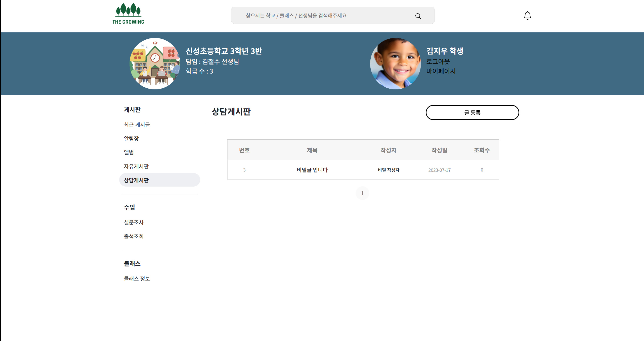Click the search magnifier icon
This screenshot has height=341, width=644.
click(418, 15)
